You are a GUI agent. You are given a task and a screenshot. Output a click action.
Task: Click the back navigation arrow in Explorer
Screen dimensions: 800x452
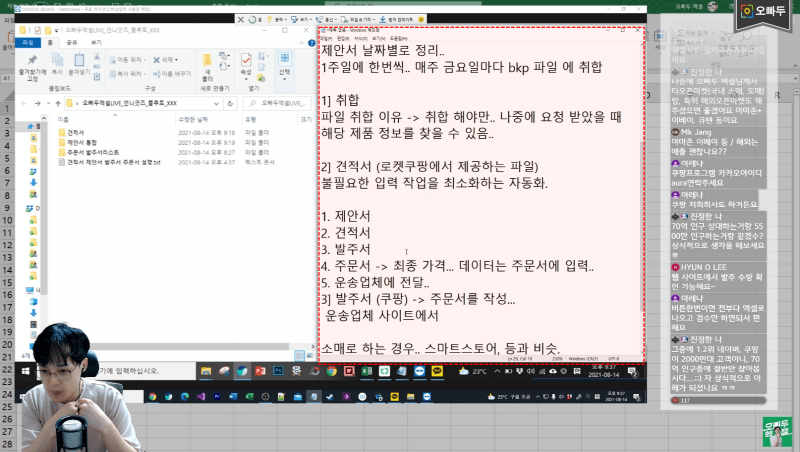coord(24,104)
